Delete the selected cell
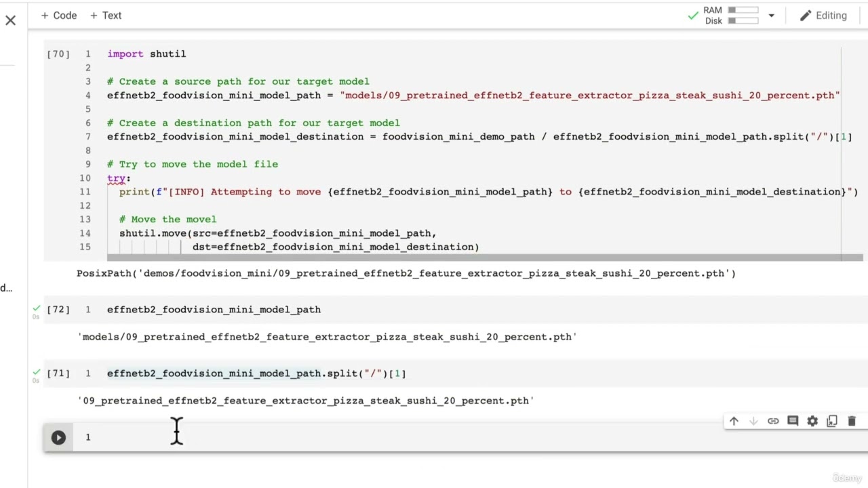Screen dimensions: 868x488 tap(852, 421)
